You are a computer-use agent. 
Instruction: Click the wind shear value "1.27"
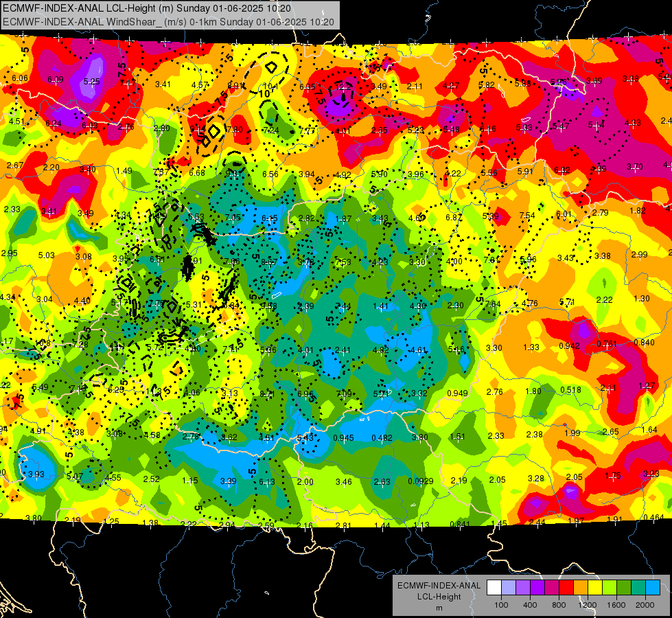[x=647, y=385]
